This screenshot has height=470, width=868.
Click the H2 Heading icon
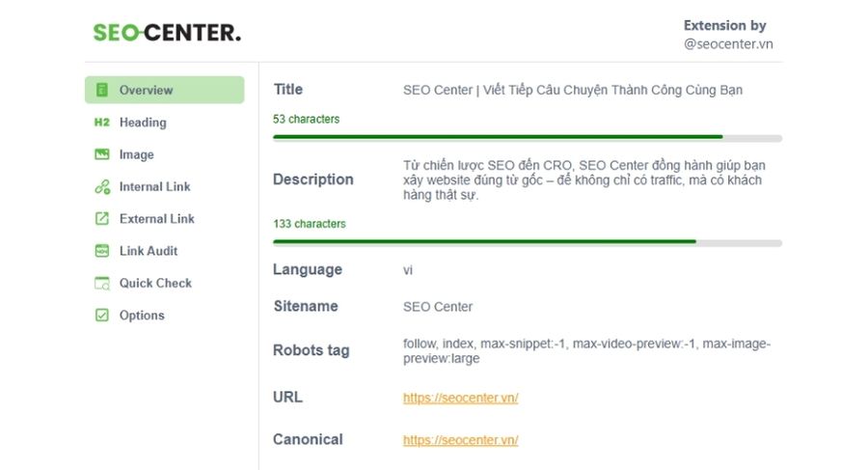(x=102, y=123)
